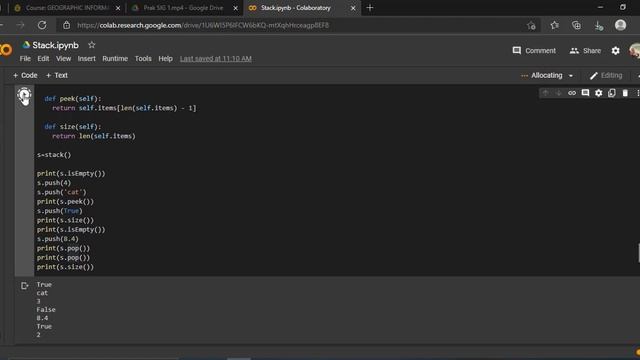Close the Prak SIG 1.mp4 tab
640x360 pixels.
tap(236, 8)
